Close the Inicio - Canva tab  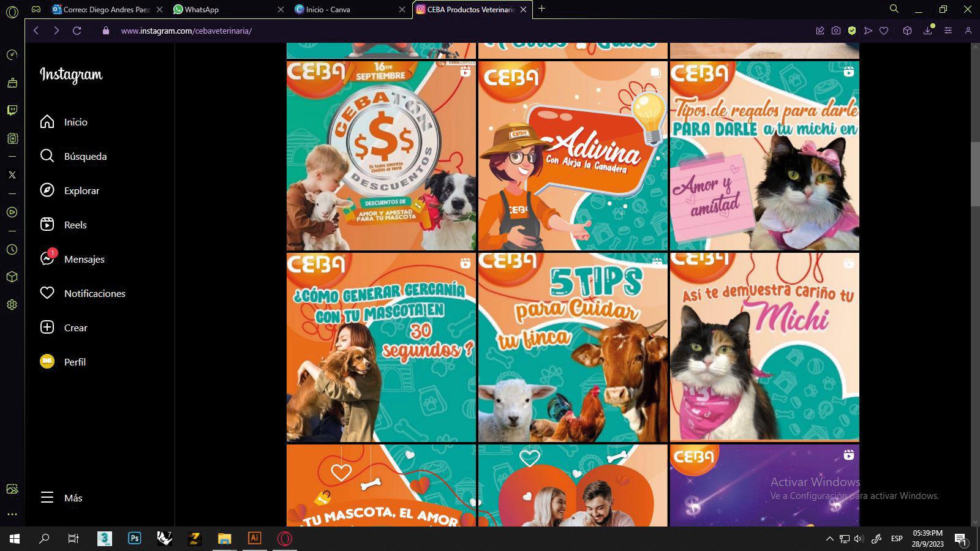point(402,9)
